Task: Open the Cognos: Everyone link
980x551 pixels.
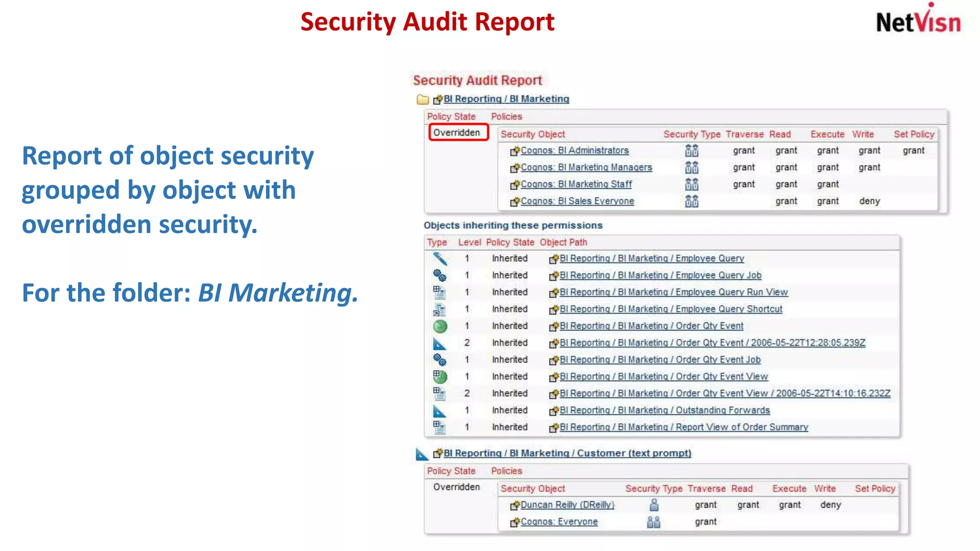Action: coord(559,522)
